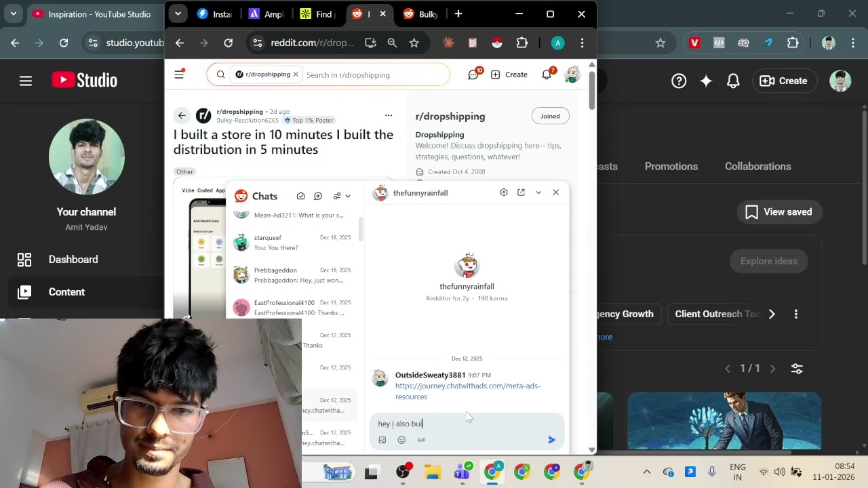
Task: Select the Other post flair
Action: point(185,171)
